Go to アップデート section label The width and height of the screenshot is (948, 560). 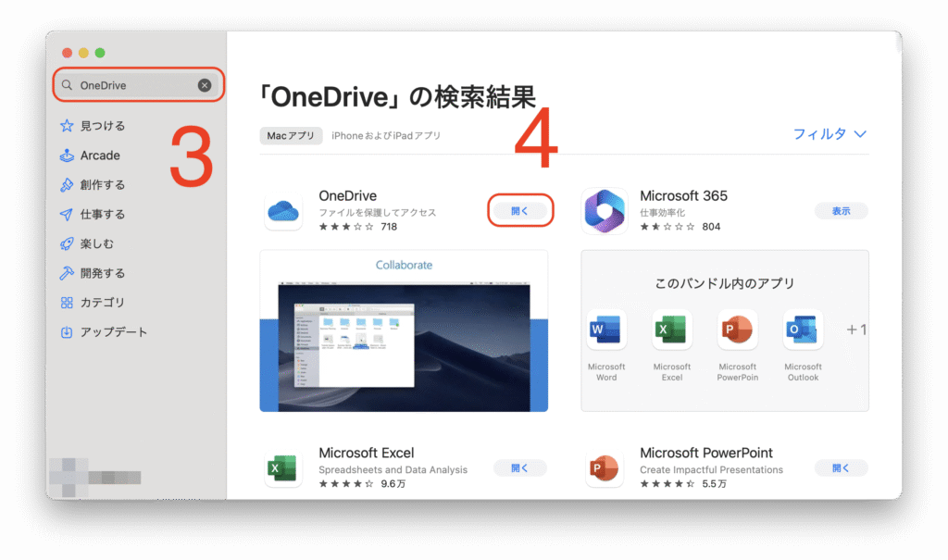114,332
